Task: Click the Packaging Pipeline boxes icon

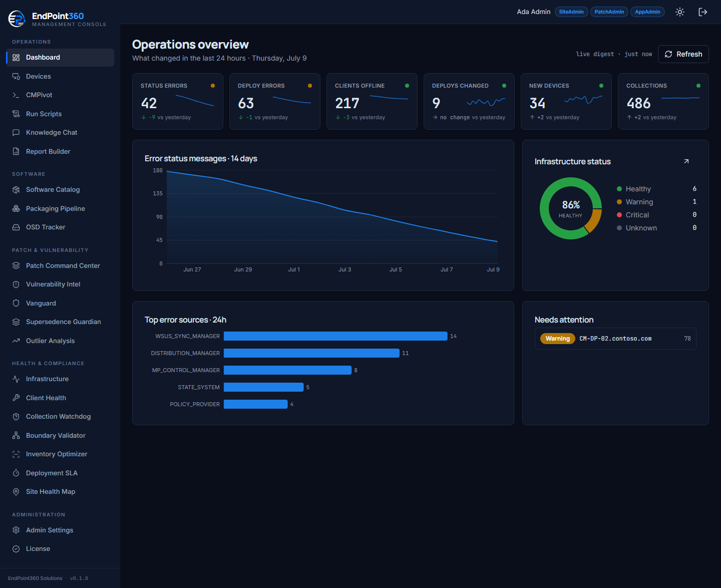Action: pos(16,209)
